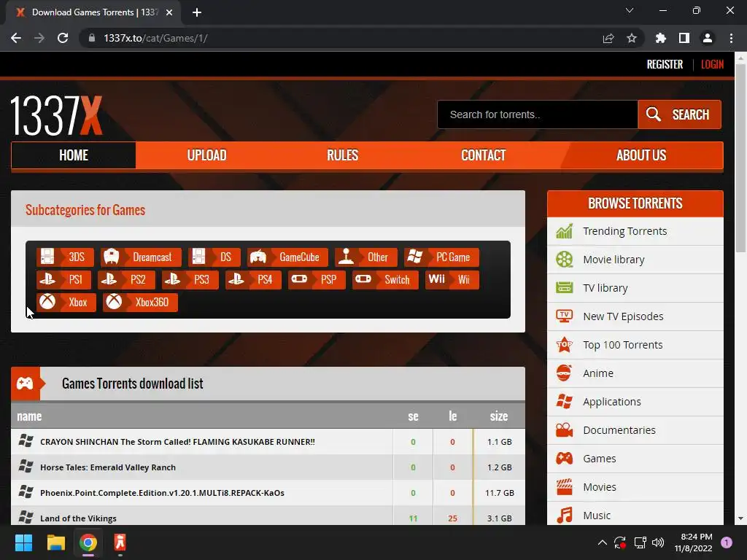The width and height of the screenshot is (747, 560).
Task: Click the Games controller icon in sidebar
Action: pyautogui.click(x=565, y=458)
